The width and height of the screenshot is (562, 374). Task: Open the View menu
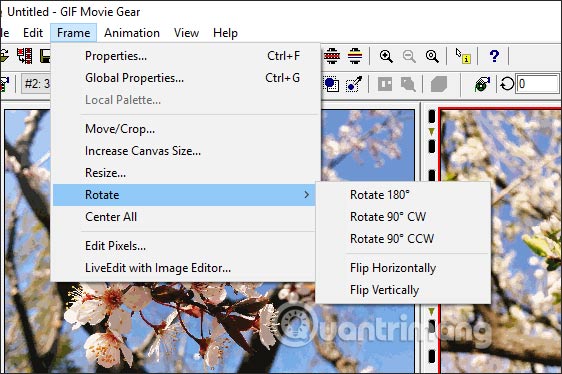pos(186,33)
